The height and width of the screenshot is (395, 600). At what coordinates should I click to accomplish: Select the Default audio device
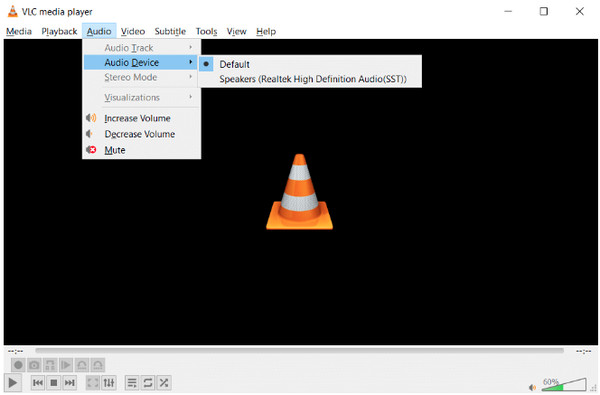310,64
